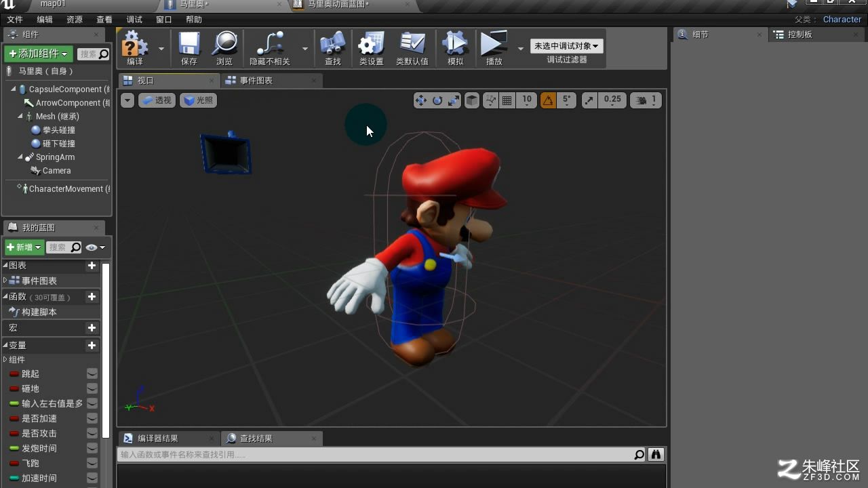Open the 未选中调试对象 debug object dropdown
Viewport: 868px width, 488px height.
coord(567,46)
